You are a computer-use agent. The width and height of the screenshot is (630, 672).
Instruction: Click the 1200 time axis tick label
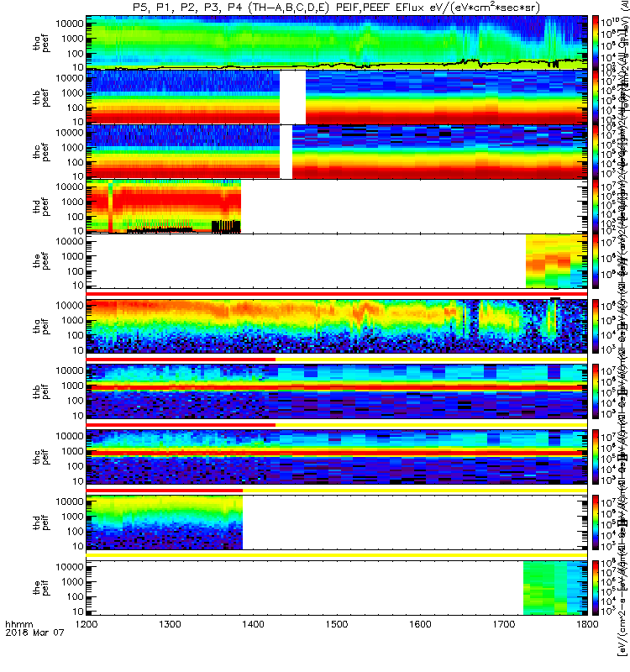[87, 624]
